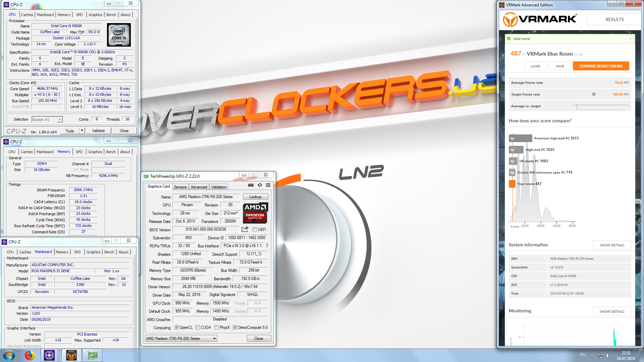This screenshot has width=644, height=362.
Task: Click the orange Your score marker square
Action: (x=512, y=184)
